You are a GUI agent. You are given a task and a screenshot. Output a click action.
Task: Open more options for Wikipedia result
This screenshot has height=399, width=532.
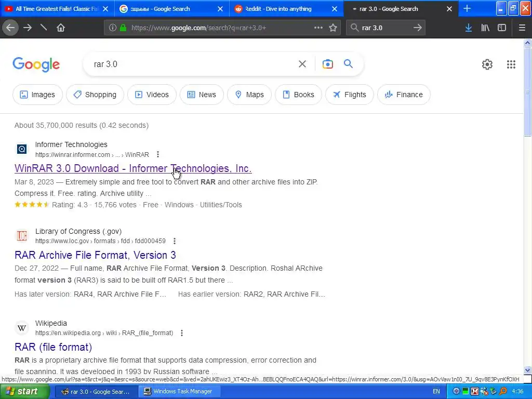(182, 333)
